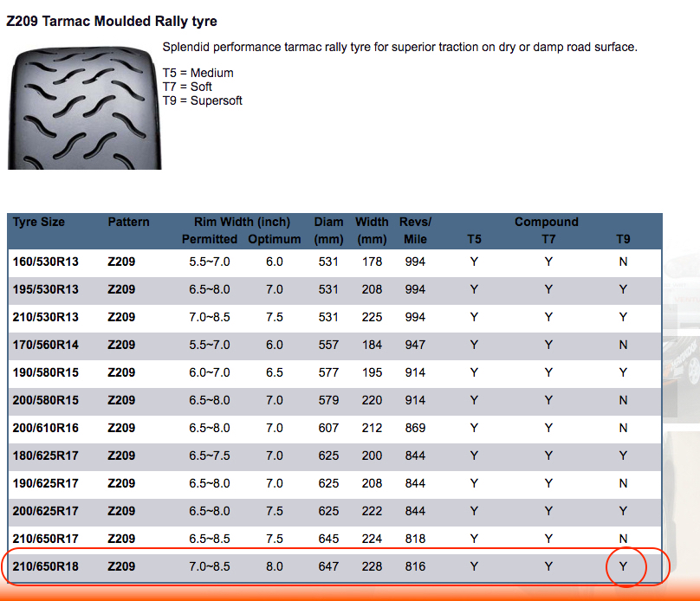This screenshot has height=601, width=700.
Task: Select the 210/650R18 tyre size cell
Action: click(45, 566)
